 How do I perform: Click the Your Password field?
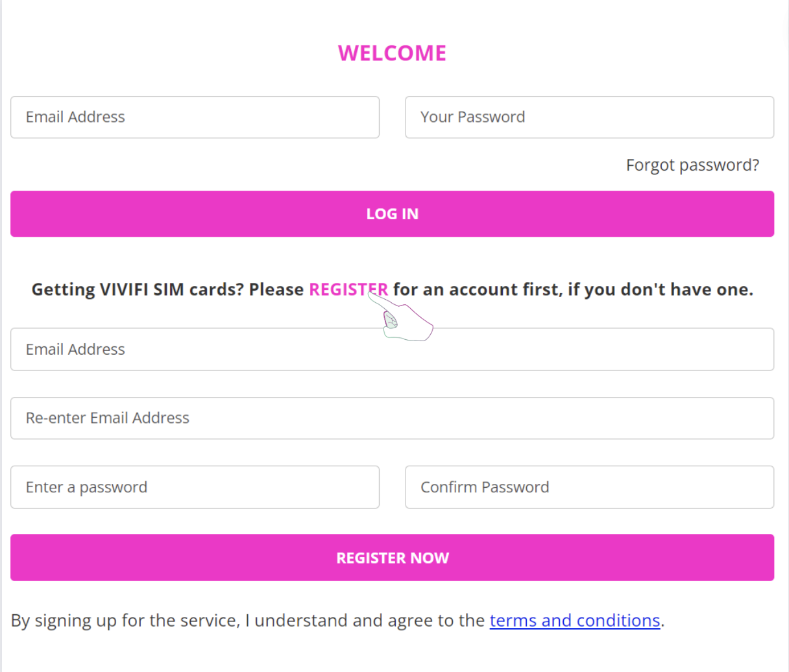coord(589,117)
